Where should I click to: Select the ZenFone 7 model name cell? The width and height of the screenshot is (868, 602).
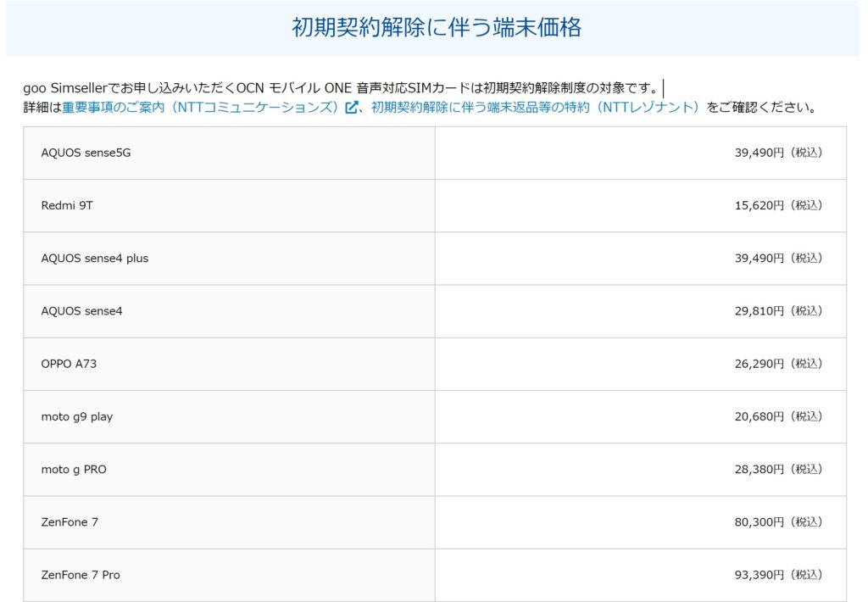click(229, 522)
